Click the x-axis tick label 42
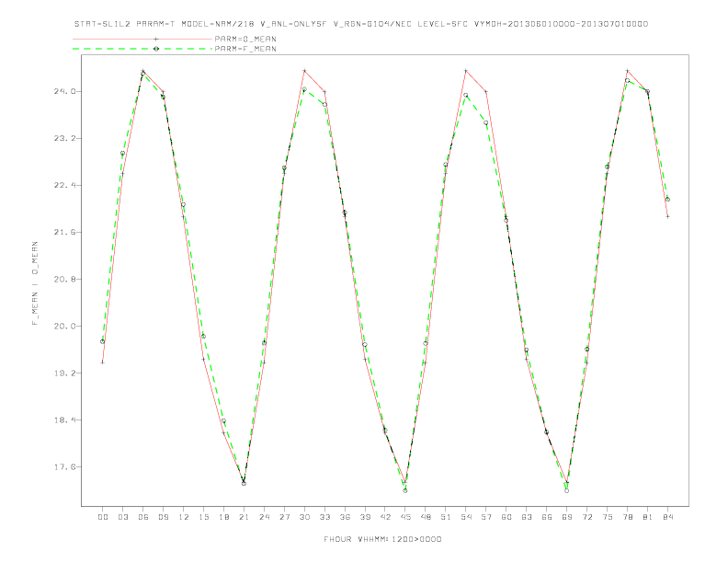Image resolution: width=728 pixels, height=563 pixels. 385,517
